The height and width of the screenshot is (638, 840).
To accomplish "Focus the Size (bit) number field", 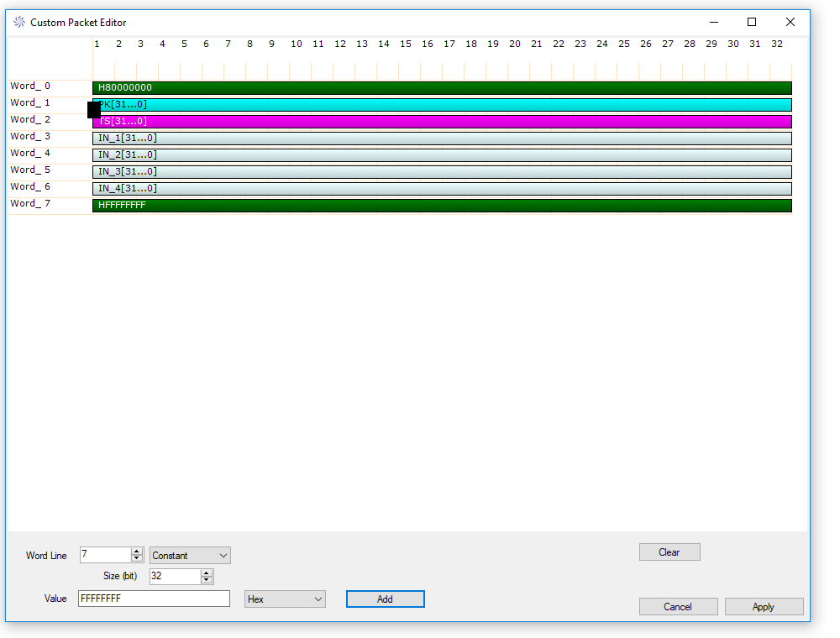I will coord(176,576).
